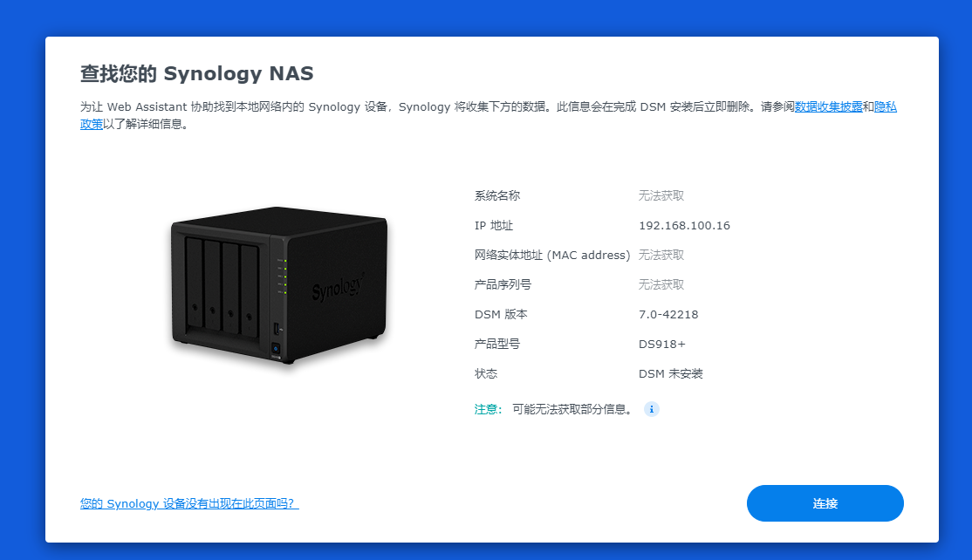Click the 系统名称 label
Image resolution: width=972 pixels, height=560 pixels.
click(497, 195)
